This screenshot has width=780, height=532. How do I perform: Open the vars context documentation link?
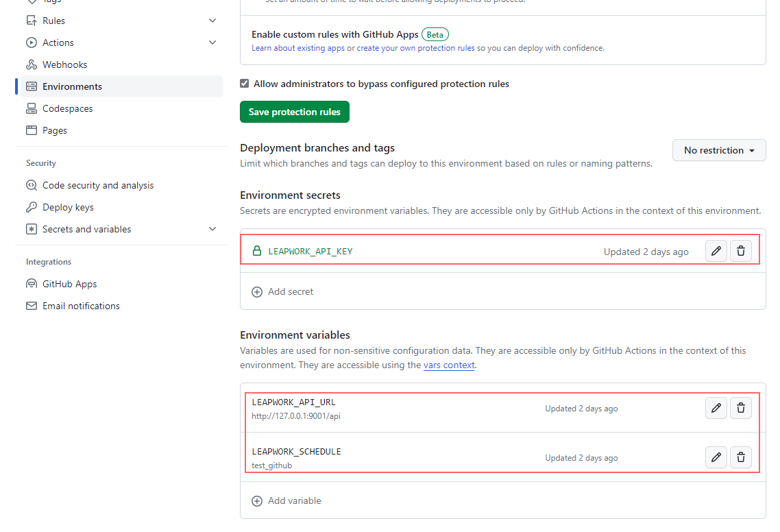(x=449, y=365)
